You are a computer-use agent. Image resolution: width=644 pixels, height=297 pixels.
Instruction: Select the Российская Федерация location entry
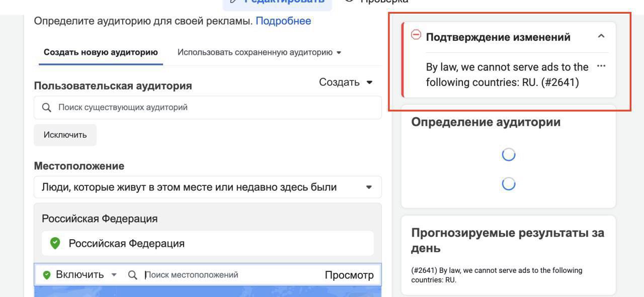[207, 243]
